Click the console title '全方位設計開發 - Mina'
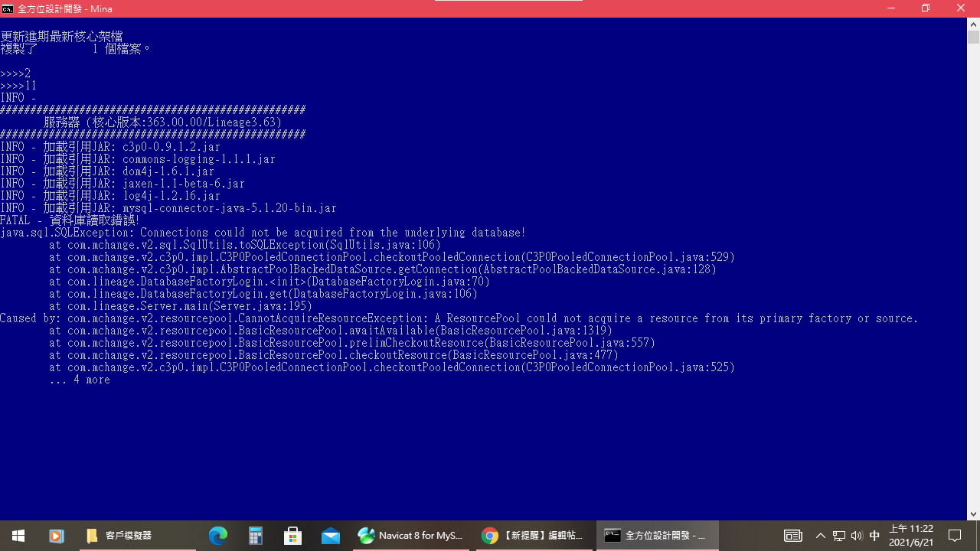Viewport: 980px width, 551px height. 64,8
